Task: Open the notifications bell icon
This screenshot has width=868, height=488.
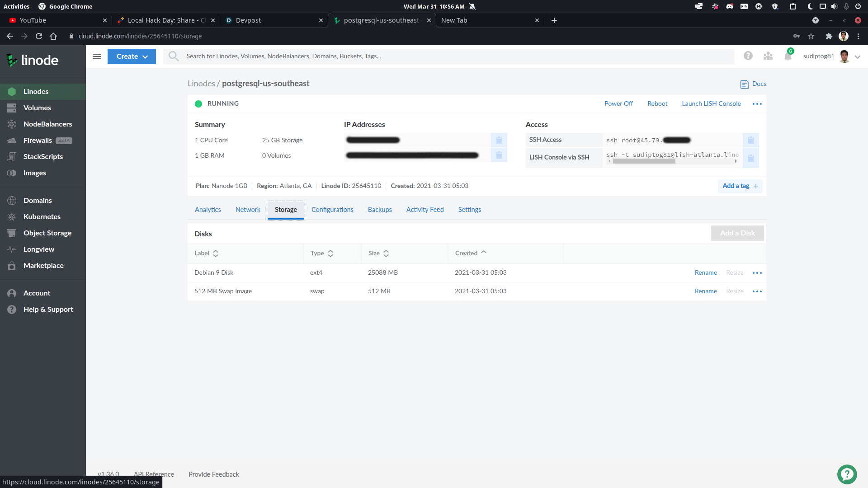Action: [x=788, y=56]
